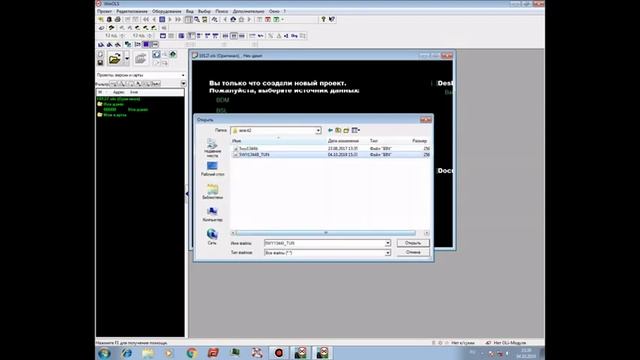Select Библиотеки in places bar
Screen dimensions: 640x360
pyautogui.click(x=212, y=192)
